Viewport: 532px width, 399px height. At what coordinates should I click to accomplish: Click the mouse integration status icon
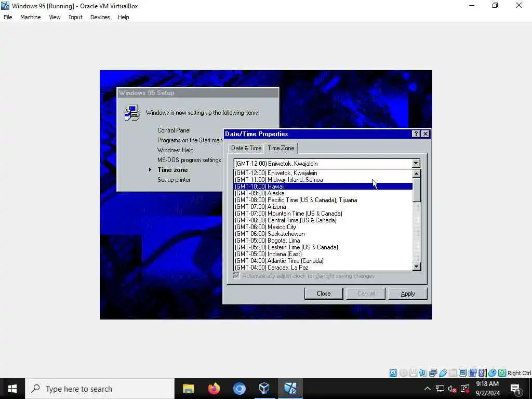[493, 373]
